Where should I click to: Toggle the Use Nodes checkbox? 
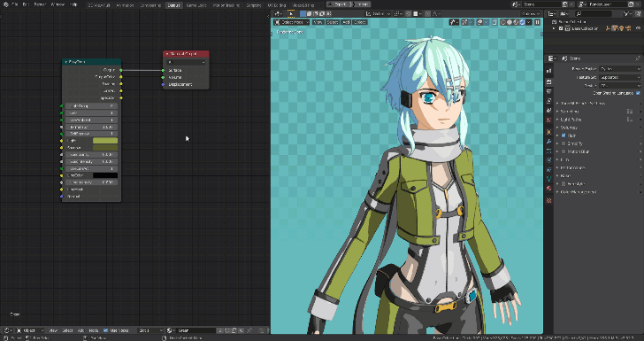[x=105, y=330]
